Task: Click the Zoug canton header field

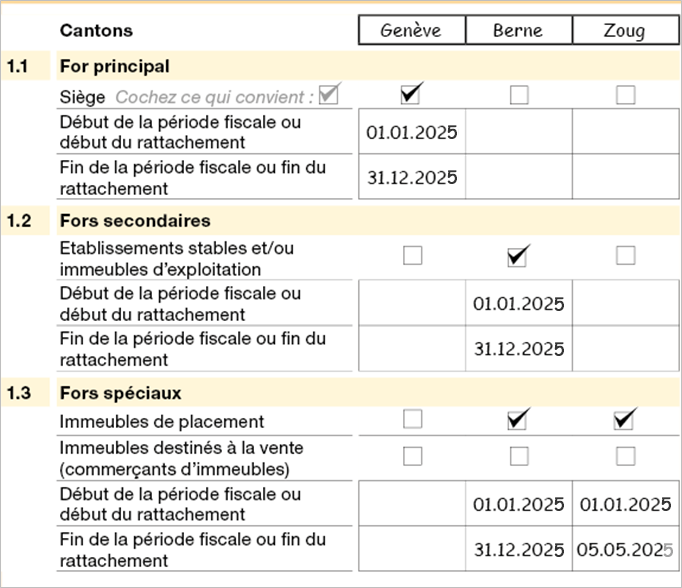Action: (625, 30)
